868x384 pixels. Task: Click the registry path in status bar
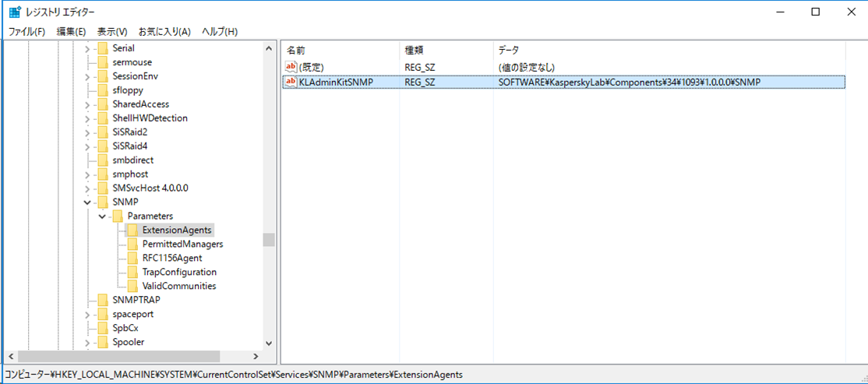pyautogui.click(x=235, y=375)
